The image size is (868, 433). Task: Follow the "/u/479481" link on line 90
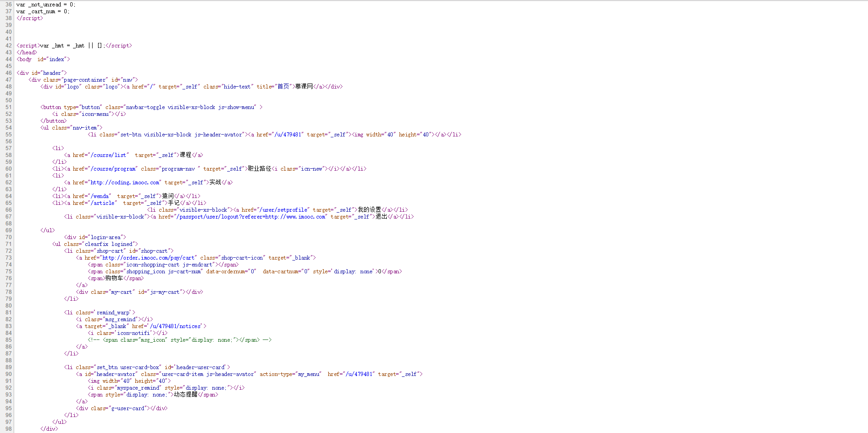click(359, 374)
